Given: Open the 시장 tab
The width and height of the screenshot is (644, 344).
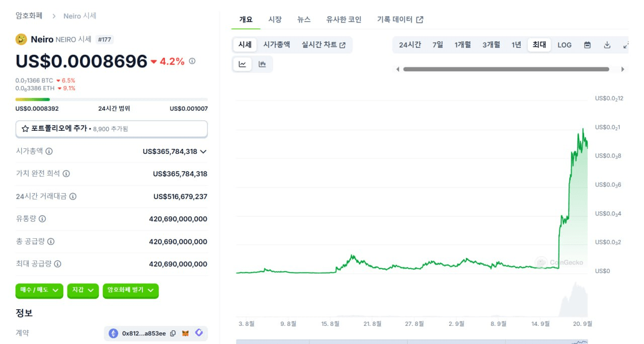Looking at the screenshot, I should click(275, 20).
